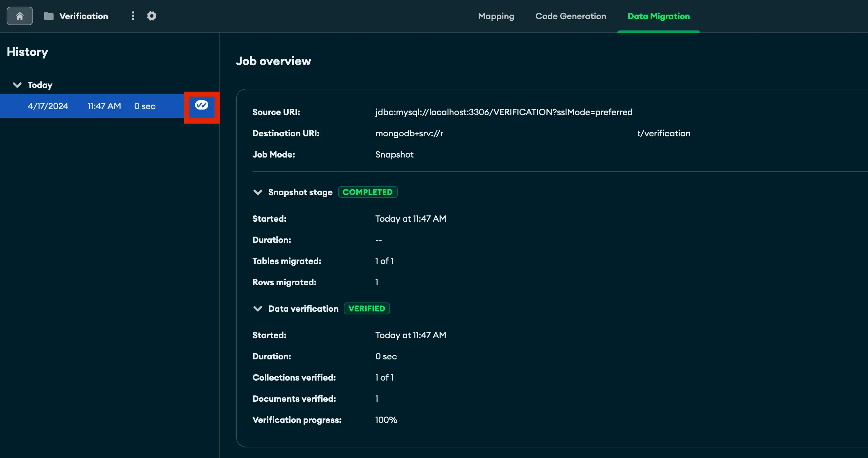
Task: Click the VERIFIED status badge
Action: pos(367,308)
